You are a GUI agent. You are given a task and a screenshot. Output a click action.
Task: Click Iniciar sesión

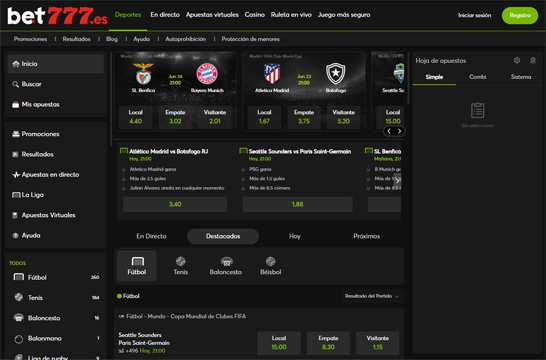tap(475, 15)
